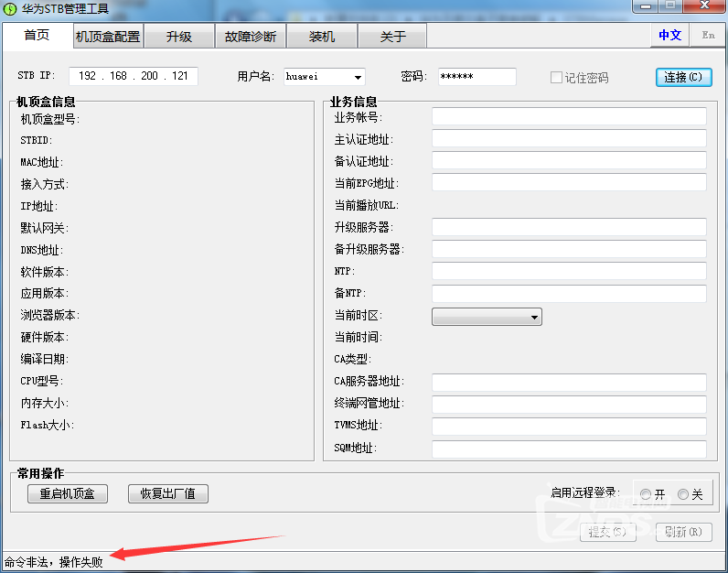Click the 备NTP input field

(x=569, y=293)
